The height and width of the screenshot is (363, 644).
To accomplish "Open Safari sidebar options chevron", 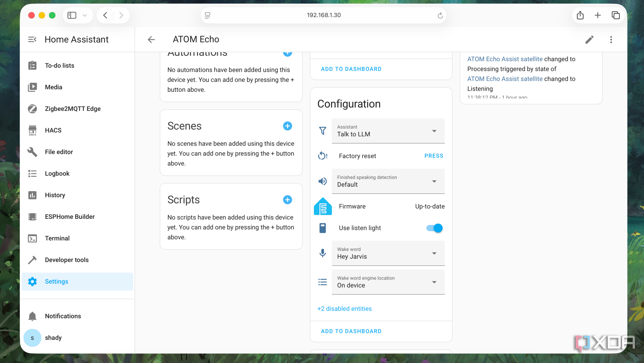I will point(85,15).
